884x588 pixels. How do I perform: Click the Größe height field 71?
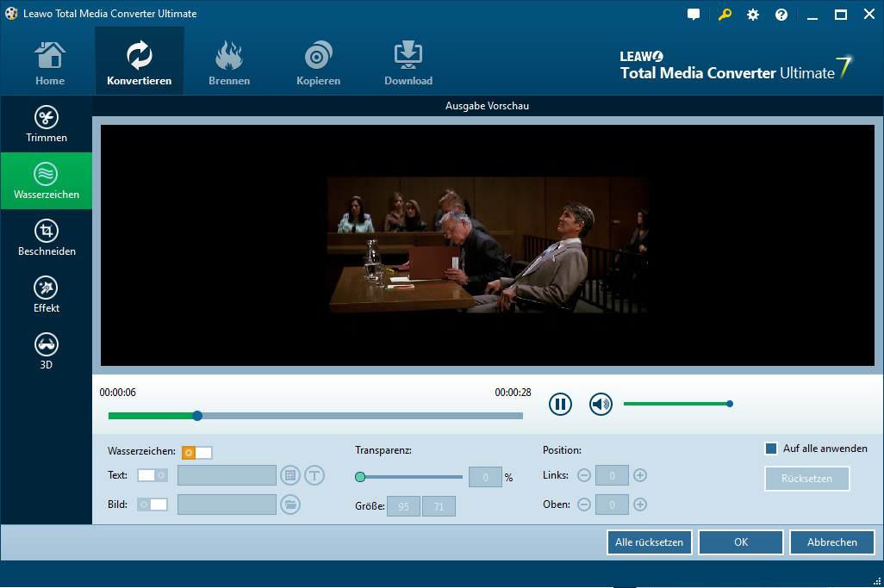(439, 506)
